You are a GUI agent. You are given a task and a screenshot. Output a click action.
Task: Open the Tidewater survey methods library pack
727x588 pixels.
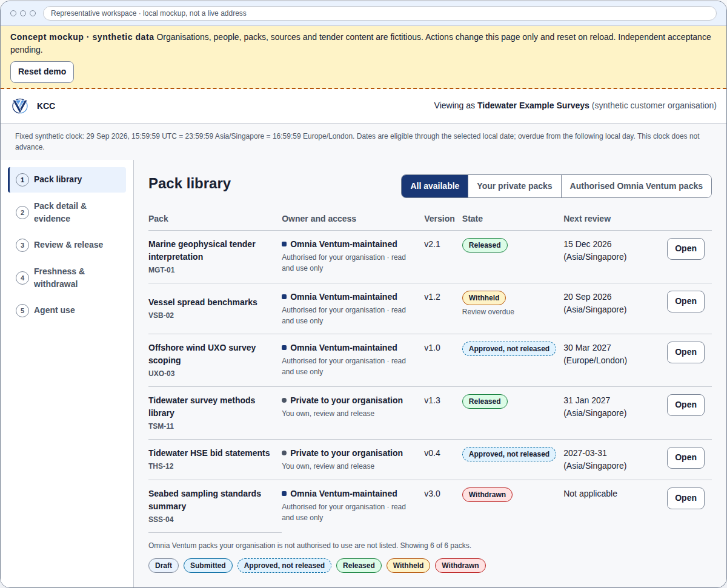[685, 405]
